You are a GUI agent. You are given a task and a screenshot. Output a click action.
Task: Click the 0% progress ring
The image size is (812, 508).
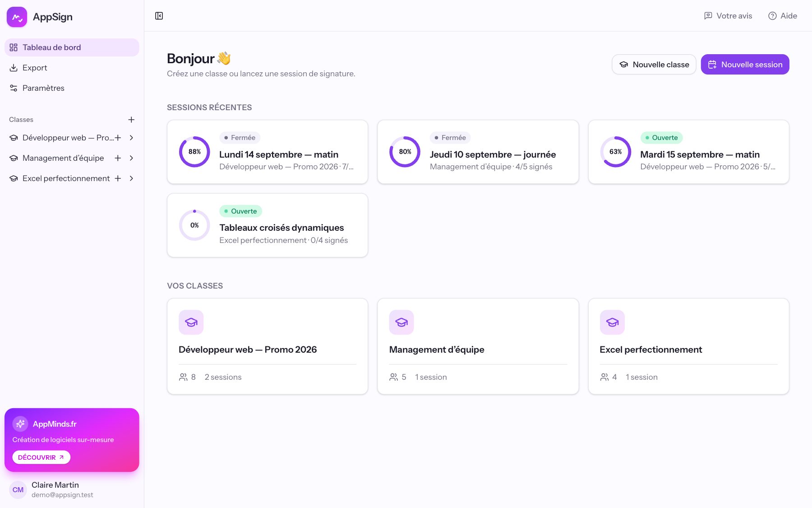[x=194, y=225]
